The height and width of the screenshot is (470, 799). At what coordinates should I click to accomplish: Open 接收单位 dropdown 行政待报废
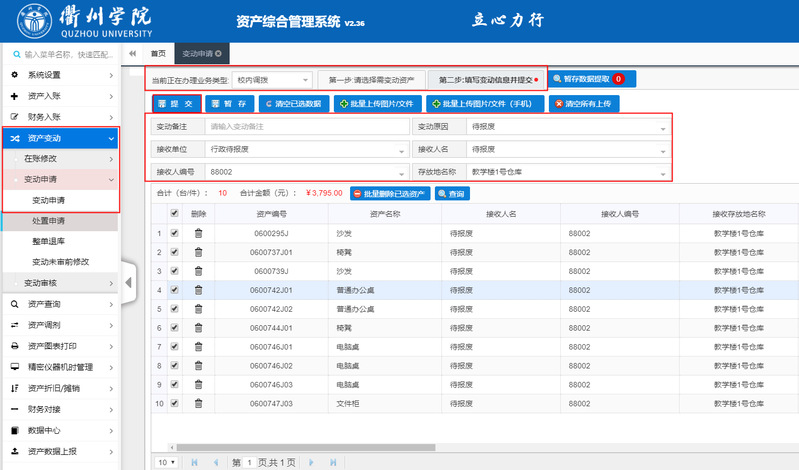(307, 149)
